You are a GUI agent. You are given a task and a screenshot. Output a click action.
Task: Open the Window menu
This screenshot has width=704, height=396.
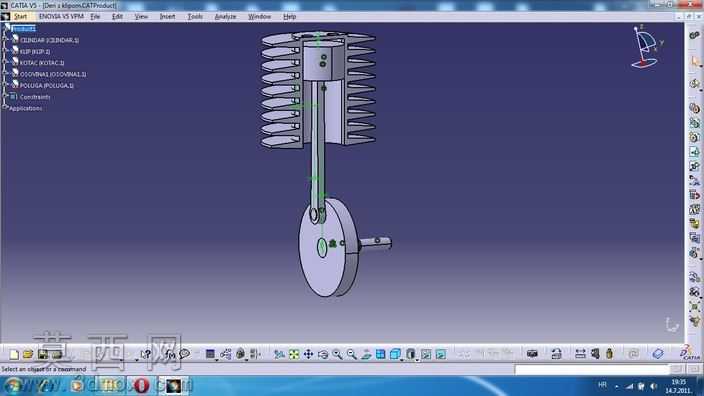click(260, 17)
